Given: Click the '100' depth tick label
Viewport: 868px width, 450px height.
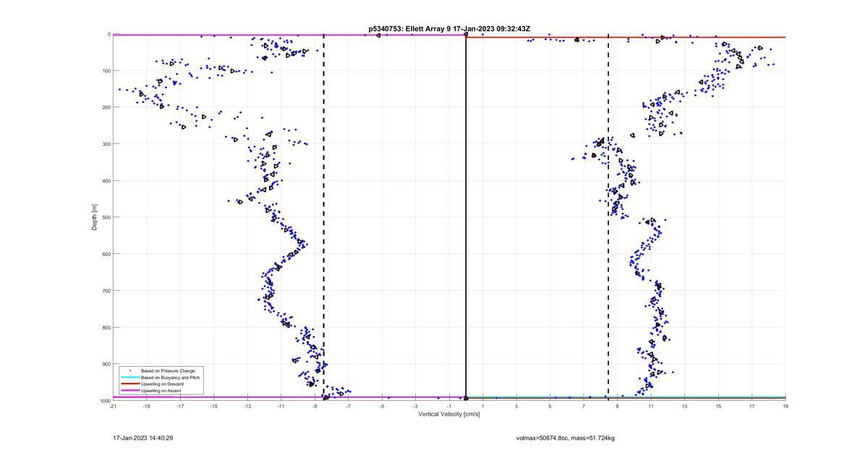Looking at the screenshot, I should [x=106, y=71].
